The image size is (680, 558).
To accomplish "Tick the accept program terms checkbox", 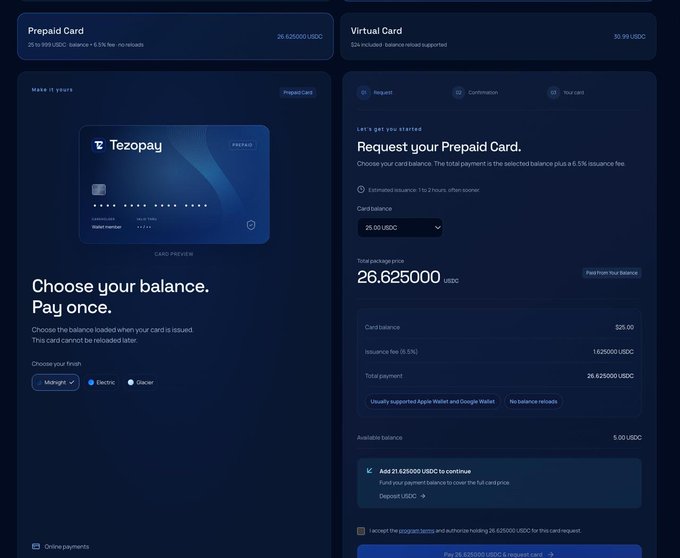I will (361, 531).
